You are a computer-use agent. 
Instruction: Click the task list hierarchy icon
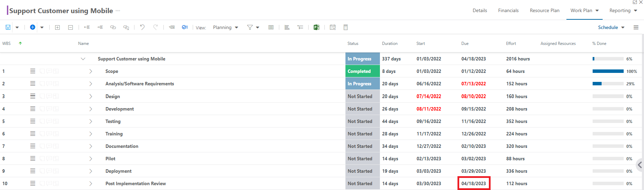[x=300, y=27]
